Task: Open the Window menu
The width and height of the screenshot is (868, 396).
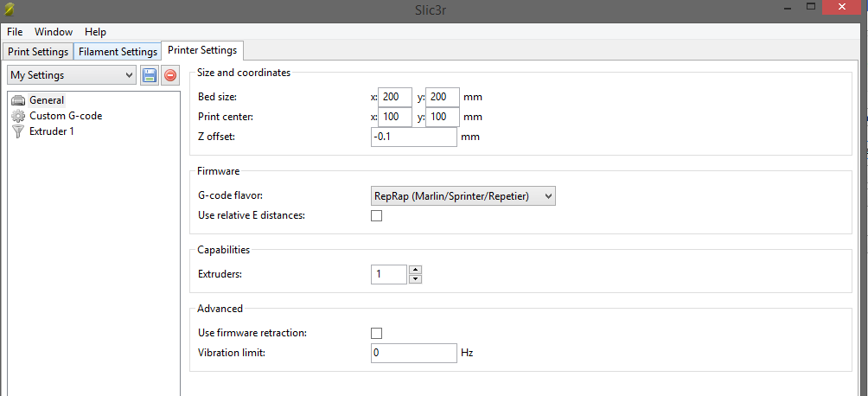Action: [x=54, y=32]
